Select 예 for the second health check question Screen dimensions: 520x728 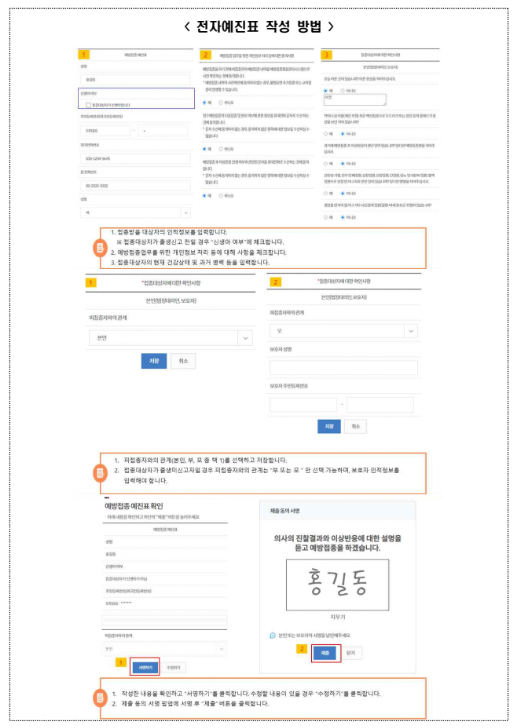[326, 134]
